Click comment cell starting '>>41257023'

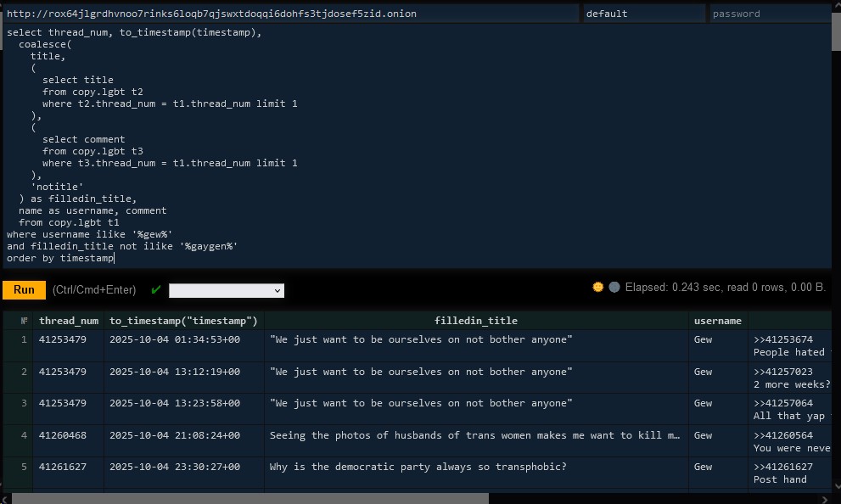click(x=792, y=378)
